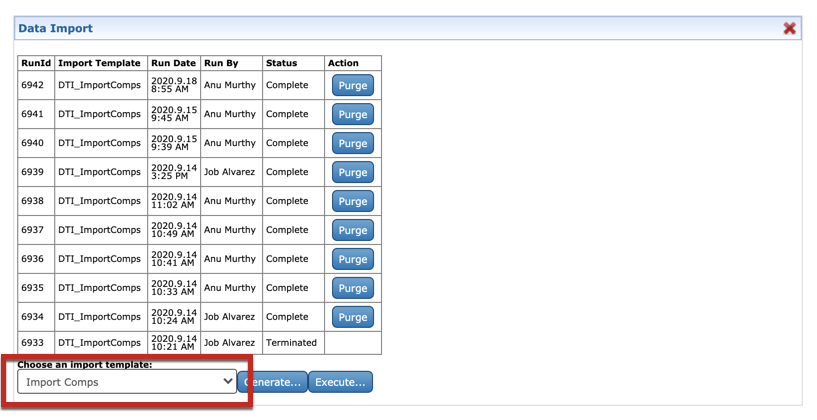
Task: Click the Import Template column header
Action: click(x=99, y=63)
